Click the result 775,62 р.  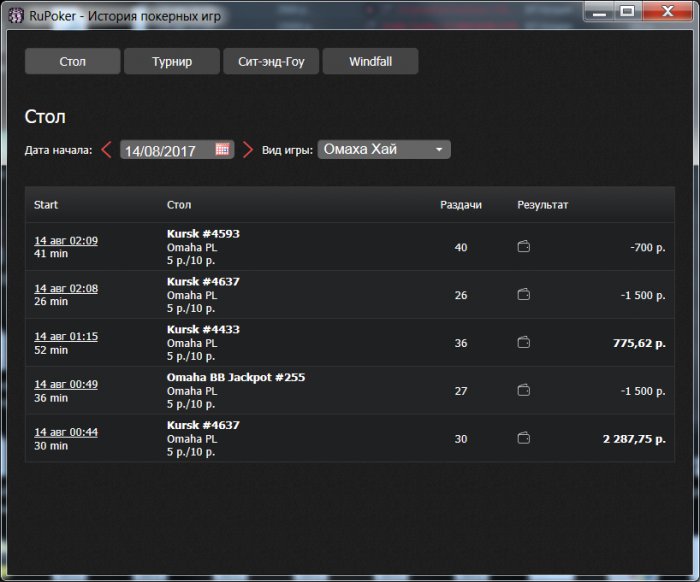639,343
